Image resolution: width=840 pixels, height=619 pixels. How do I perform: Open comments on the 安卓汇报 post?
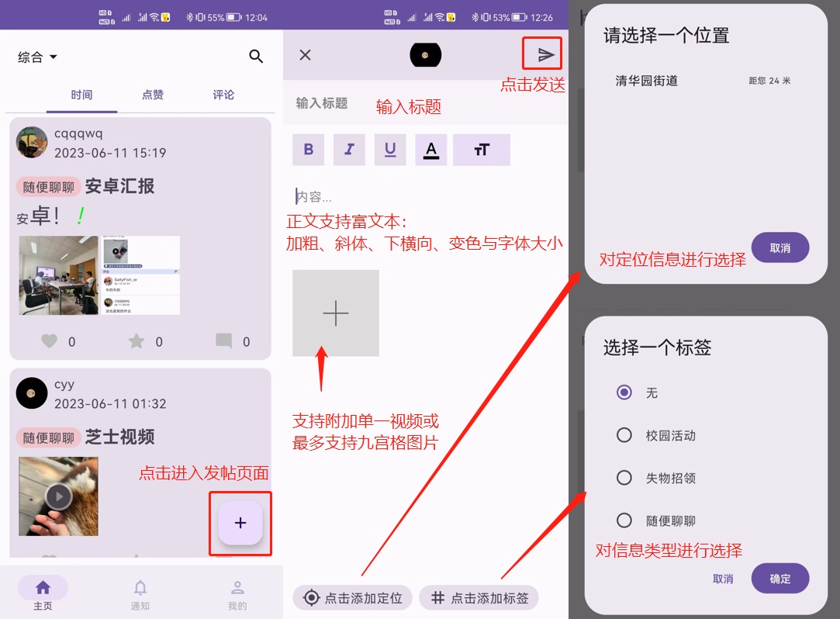coord(223,341)
